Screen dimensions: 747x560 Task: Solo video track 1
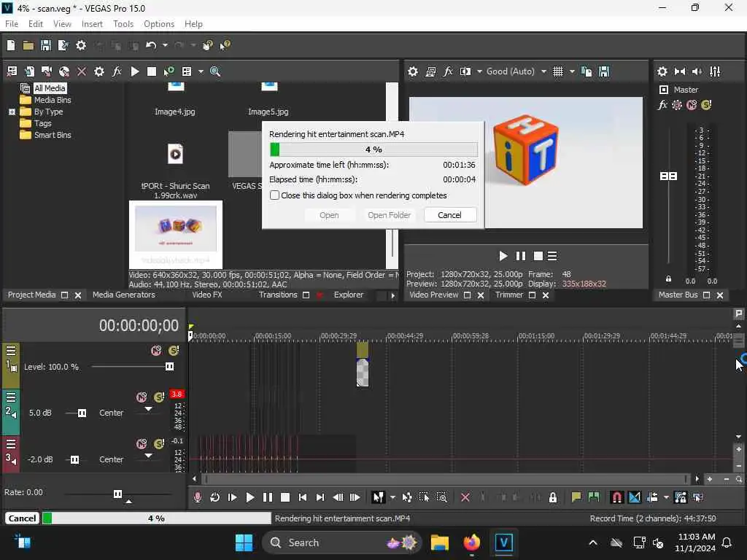point(174,351)
